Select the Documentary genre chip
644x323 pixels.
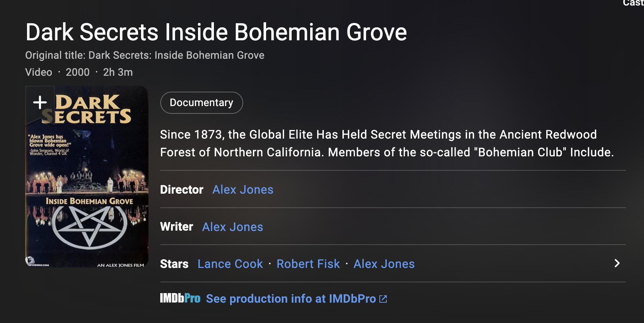point(201,103)
